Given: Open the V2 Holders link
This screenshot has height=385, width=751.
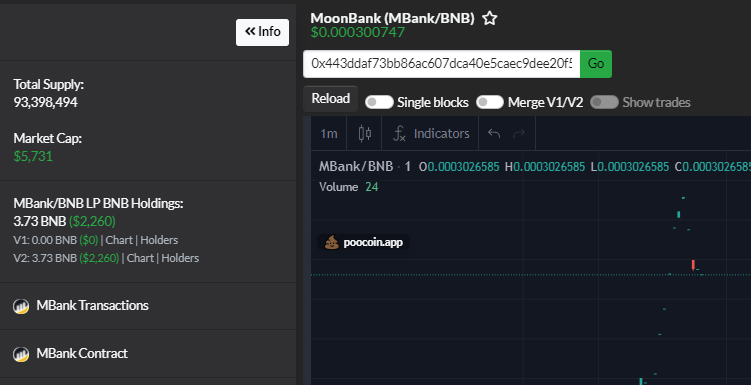Looking at the screenshot, I should click(180, 258).
